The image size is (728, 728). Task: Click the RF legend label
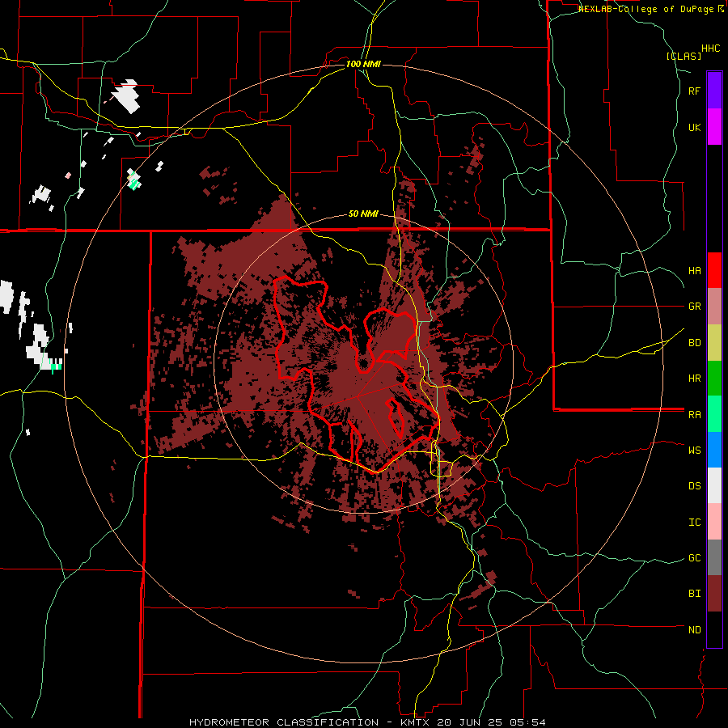pyautogui.click(x=694, y=91)
